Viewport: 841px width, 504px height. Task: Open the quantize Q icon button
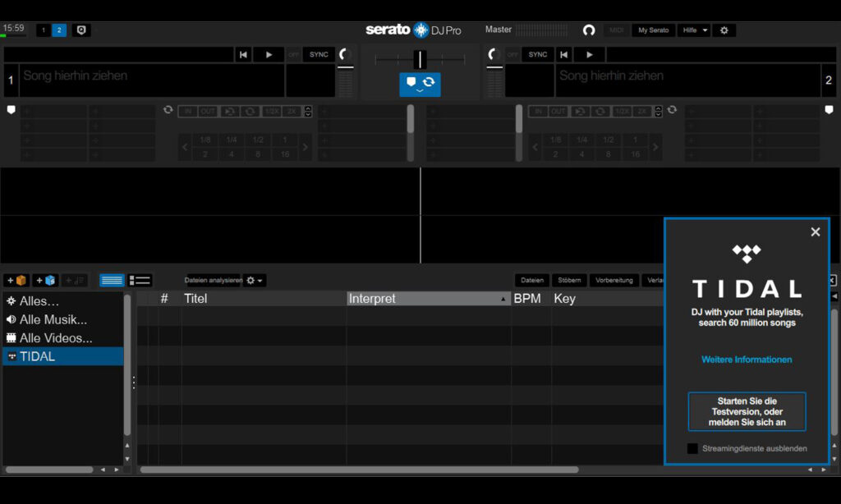(x=81, y=30)
